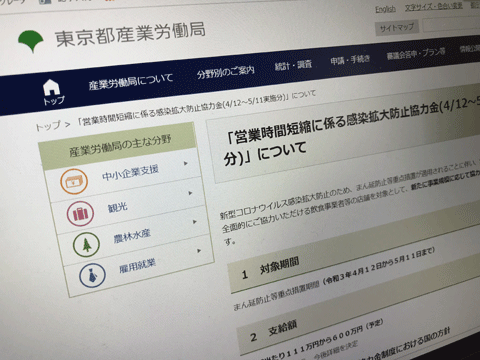Click the サイトマップ button
The width and height of the screenshot is (480, 360).
(397, 28)
